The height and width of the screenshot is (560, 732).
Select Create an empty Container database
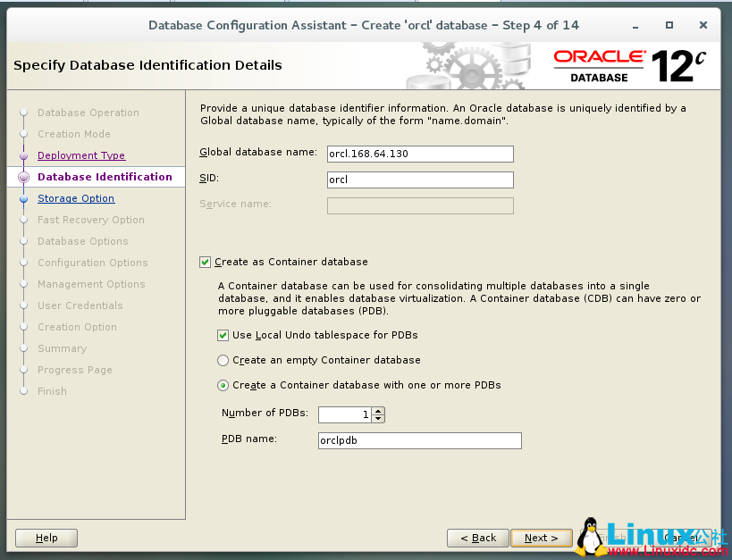point(222,361)
